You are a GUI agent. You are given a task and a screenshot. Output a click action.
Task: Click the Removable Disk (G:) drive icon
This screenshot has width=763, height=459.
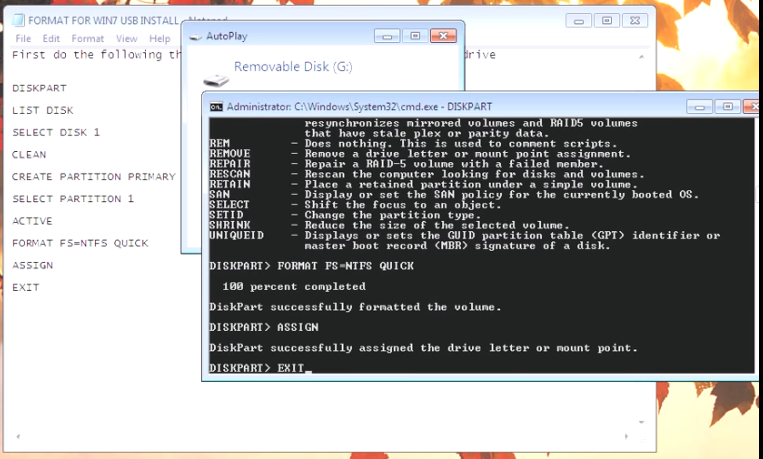point(214,78)
